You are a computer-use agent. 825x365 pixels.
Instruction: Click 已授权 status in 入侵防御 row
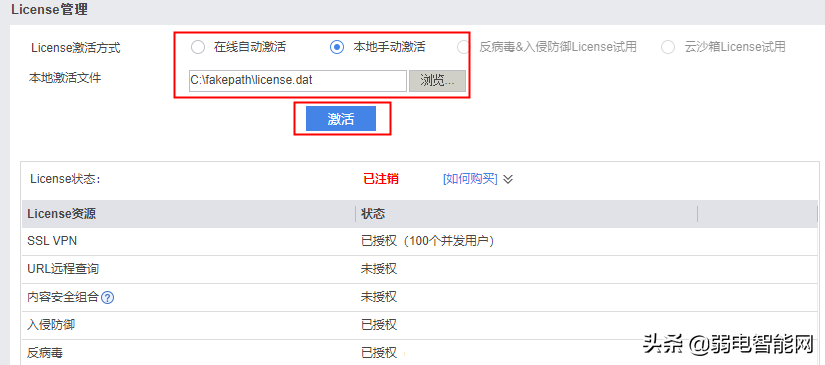pos(378,325)
